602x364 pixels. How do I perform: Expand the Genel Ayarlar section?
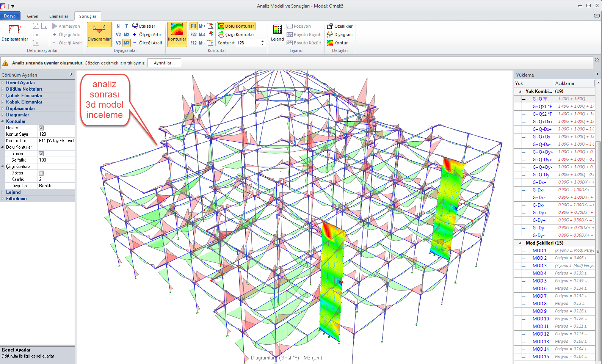coord(3,83)
